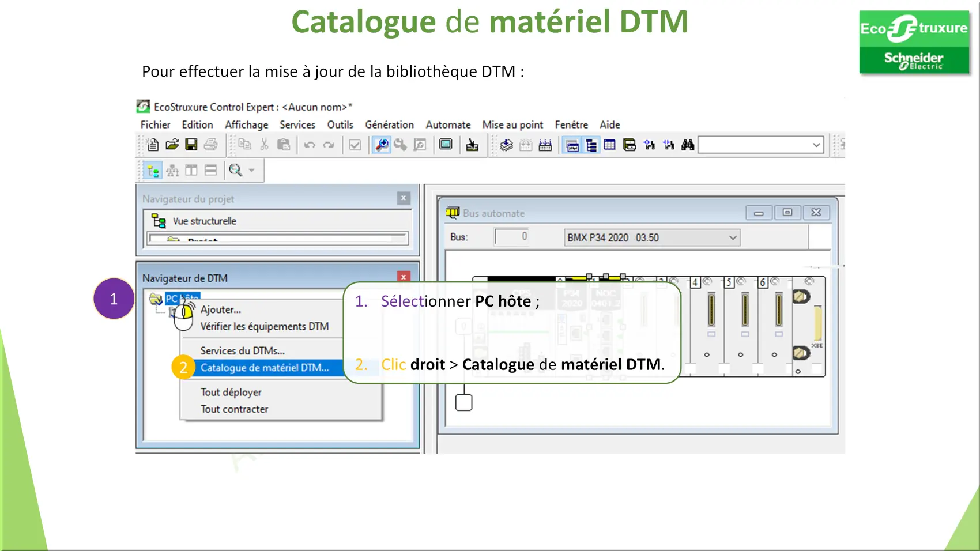The width and height of the screenshot is (980, 551).
Task: Click the Bus number input field
Action: pyautogui.click(x=512, y=236)
